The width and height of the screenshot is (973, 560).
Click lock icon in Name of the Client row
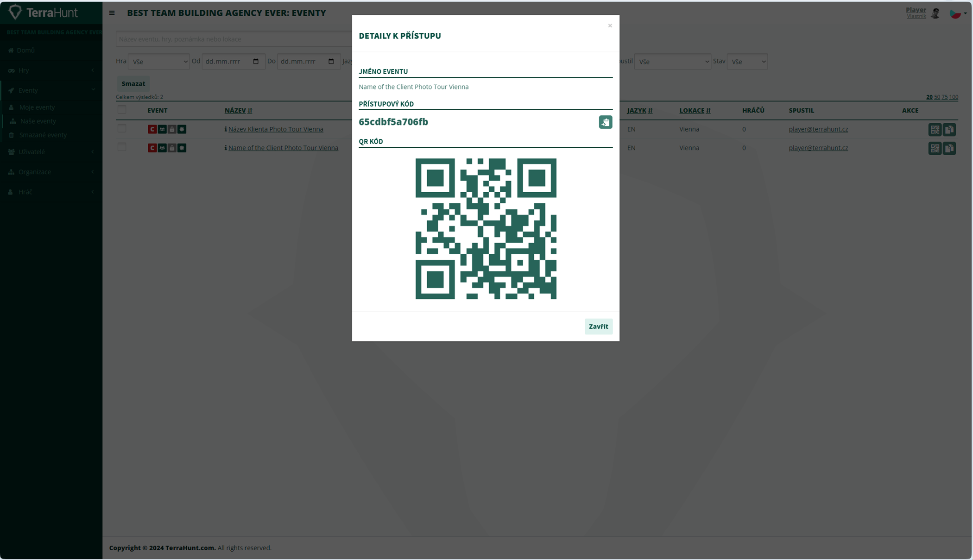[x=172, y=148]
